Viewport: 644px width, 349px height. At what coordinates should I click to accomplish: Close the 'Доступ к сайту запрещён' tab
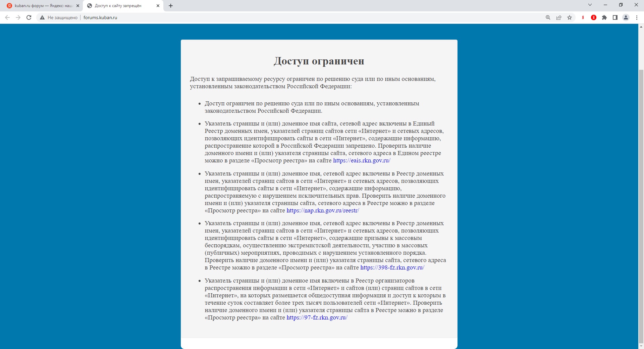click(x=158, y=6)
